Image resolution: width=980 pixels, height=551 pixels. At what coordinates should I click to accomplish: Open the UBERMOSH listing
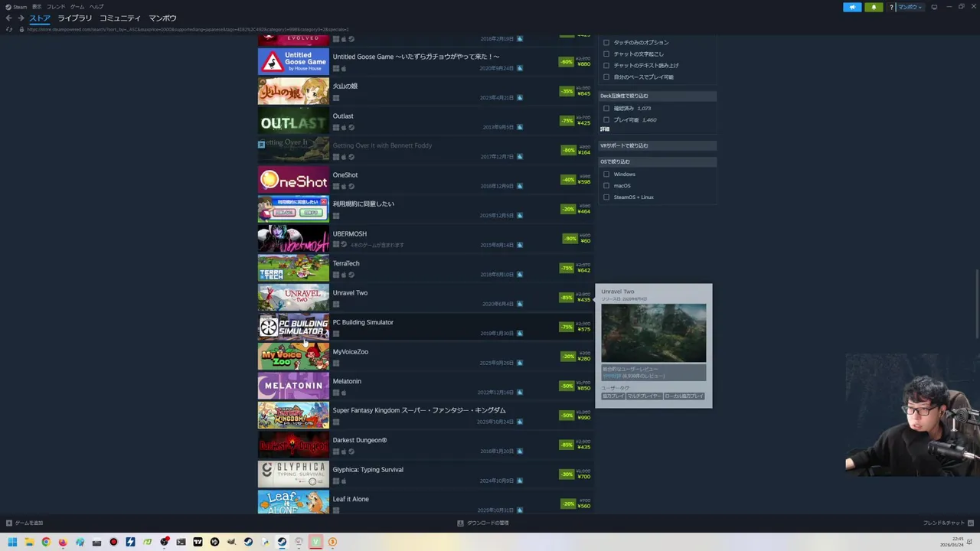coord(425,238)
